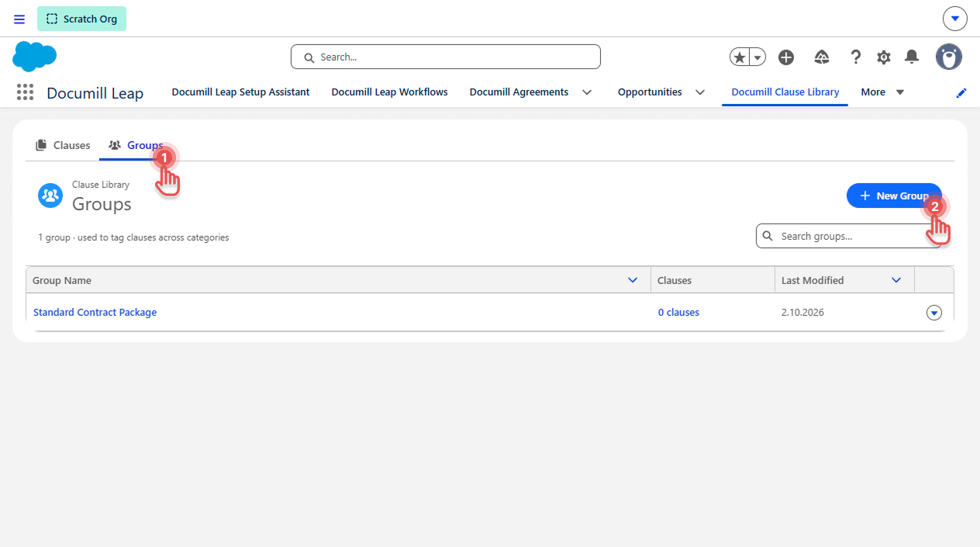Open the user avatar profile menu

click(949, 57)
